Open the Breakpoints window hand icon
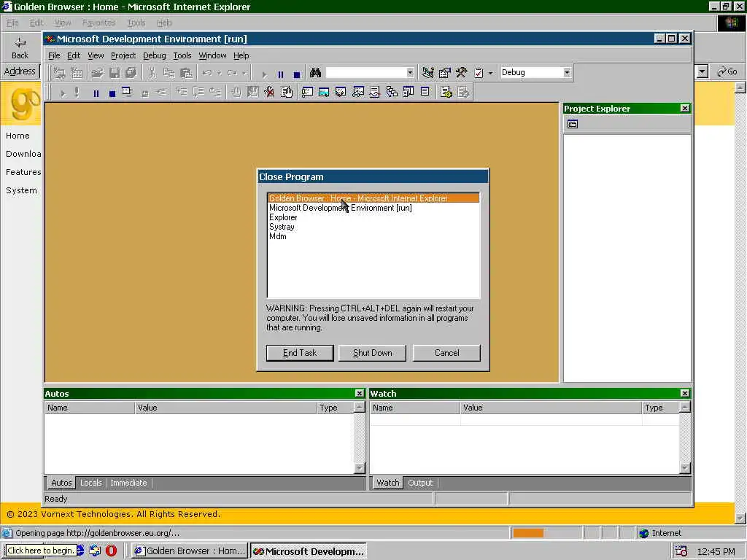The image size is (747, 560). point(286,92)
